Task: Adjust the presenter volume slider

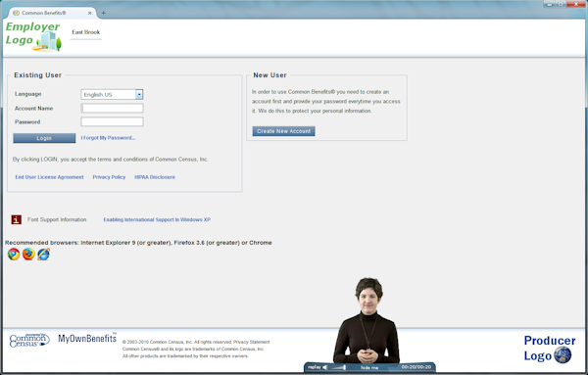Action: (x=338, y=367)
